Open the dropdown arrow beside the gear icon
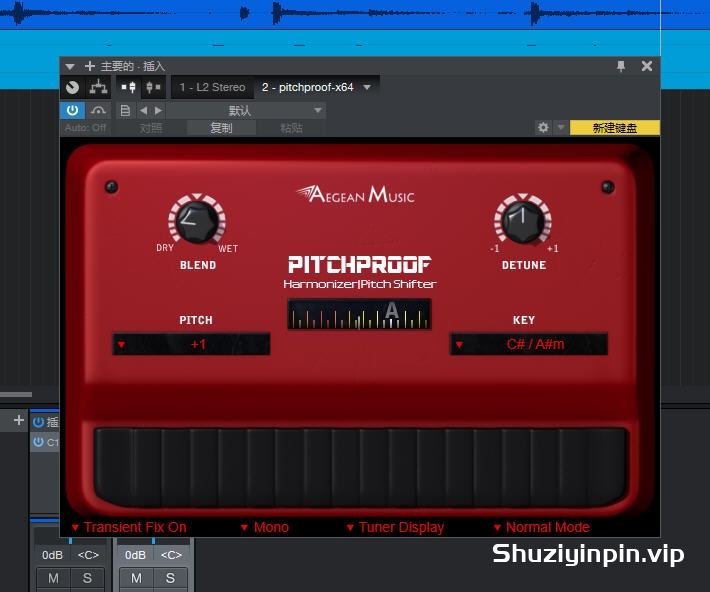 pos(561,127)
